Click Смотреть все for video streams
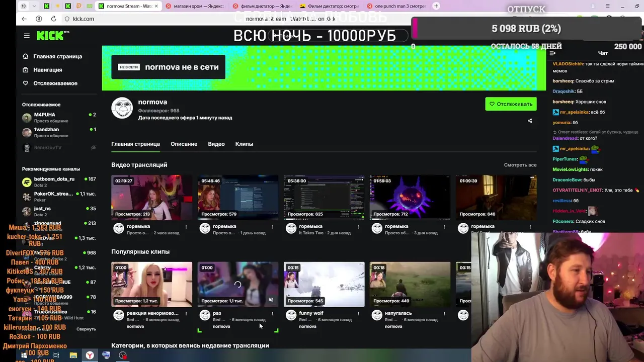This screenshot has width=644, height=362. click(520, 165)
